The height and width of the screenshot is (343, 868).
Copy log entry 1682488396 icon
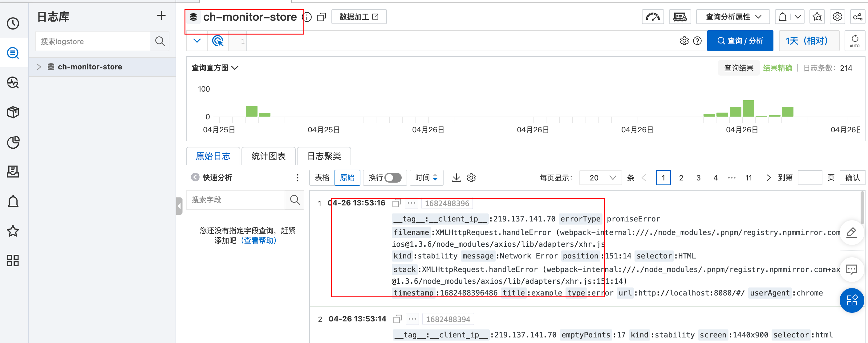[397, 203]
